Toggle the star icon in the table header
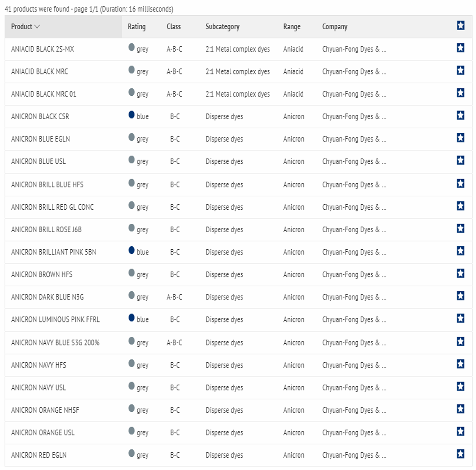 (x=460, y=26)
